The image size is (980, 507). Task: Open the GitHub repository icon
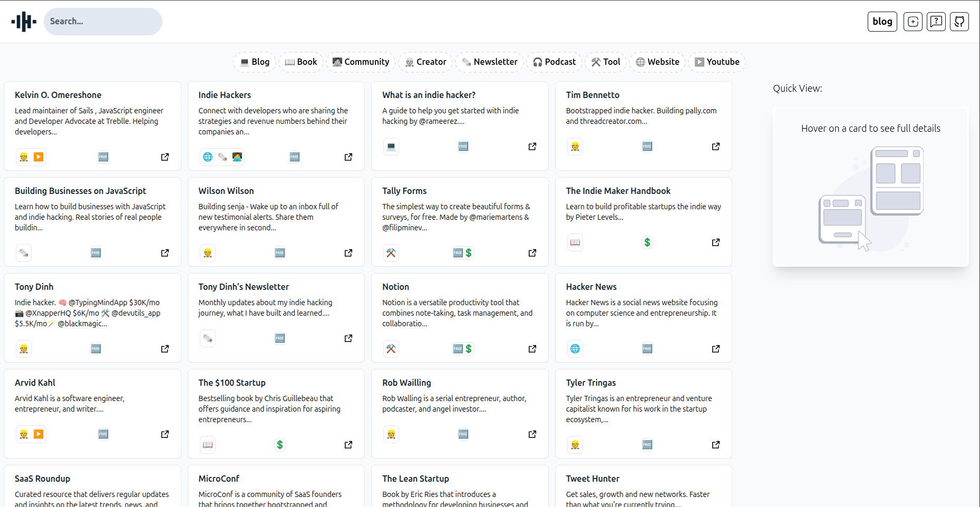tap(959, 22)
